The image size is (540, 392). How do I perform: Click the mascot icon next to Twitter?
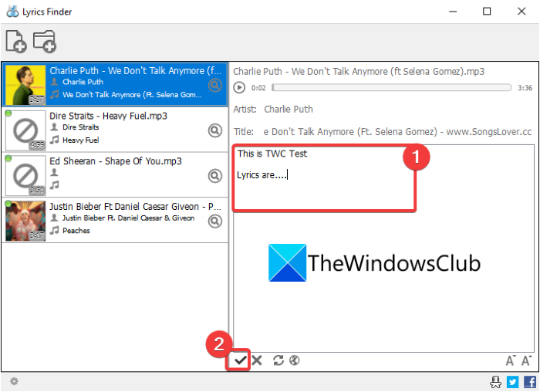(495, 382)
